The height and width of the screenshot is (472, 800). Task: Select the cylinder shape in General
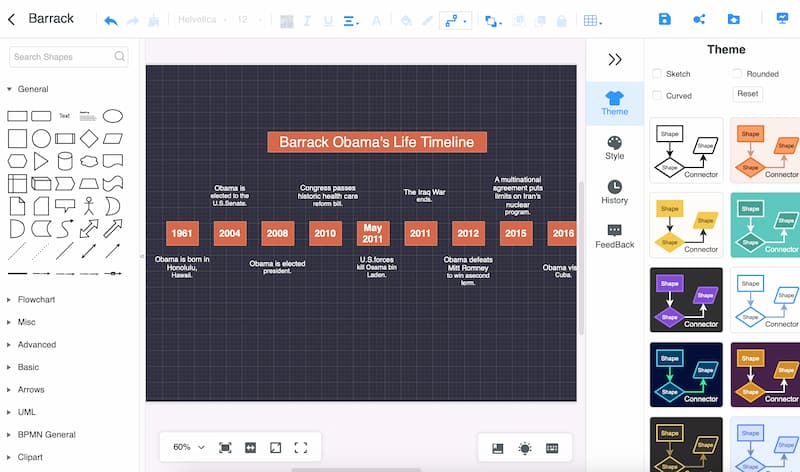[65, 161]
